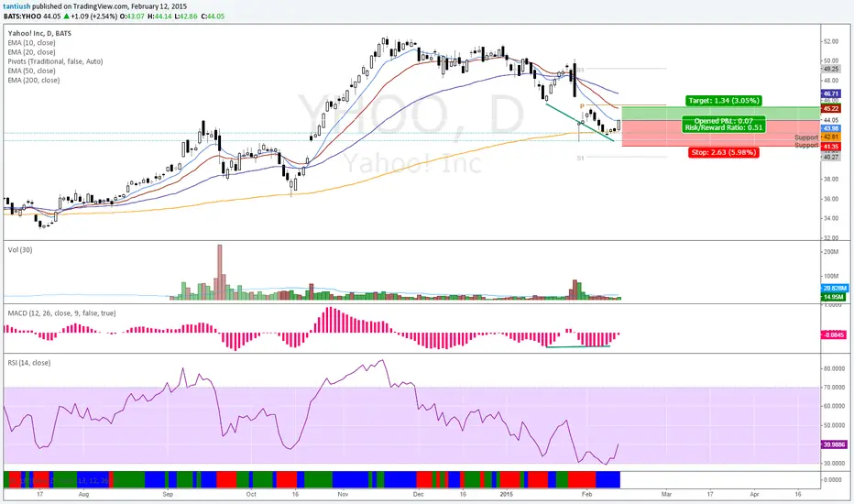Click the Aug label on time axis

tap(83, 494)
